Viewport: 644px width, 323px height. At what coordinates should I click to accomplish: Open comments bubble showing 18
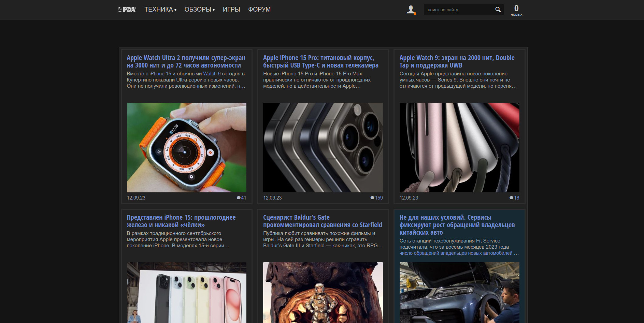tap(514, 198)
